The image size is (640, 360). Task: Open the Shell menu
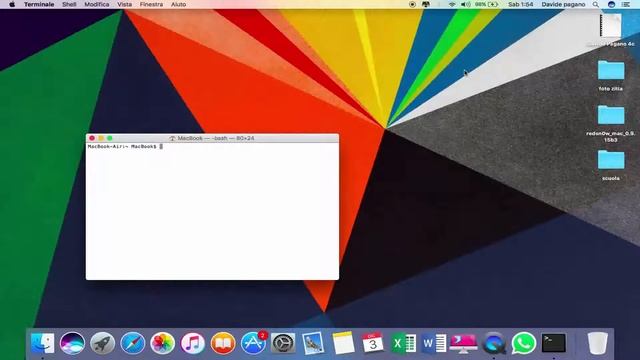69,4
